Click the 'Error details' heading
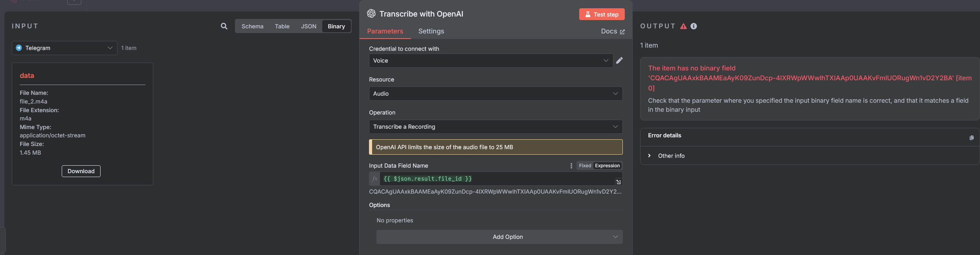The image size is (980, 255). point(664,135)
